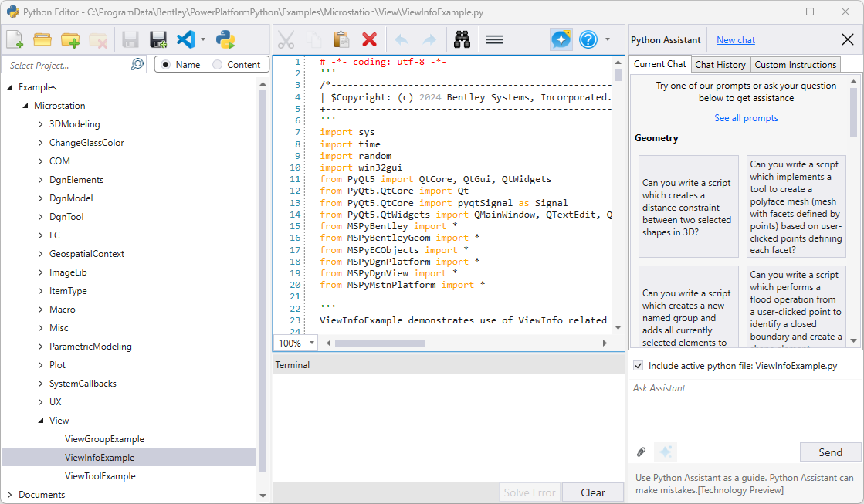Click the red X delete icon

(370, 39)
